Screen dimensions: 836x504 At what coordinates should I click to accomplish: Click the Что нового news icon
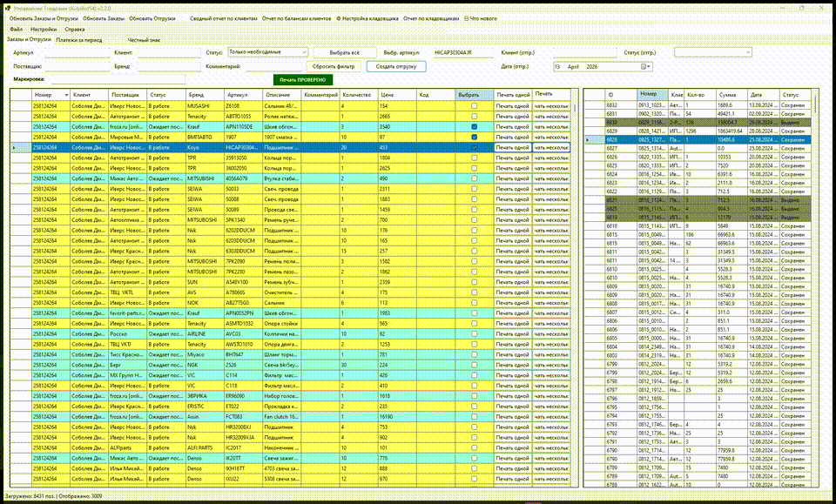coord(467,18)
